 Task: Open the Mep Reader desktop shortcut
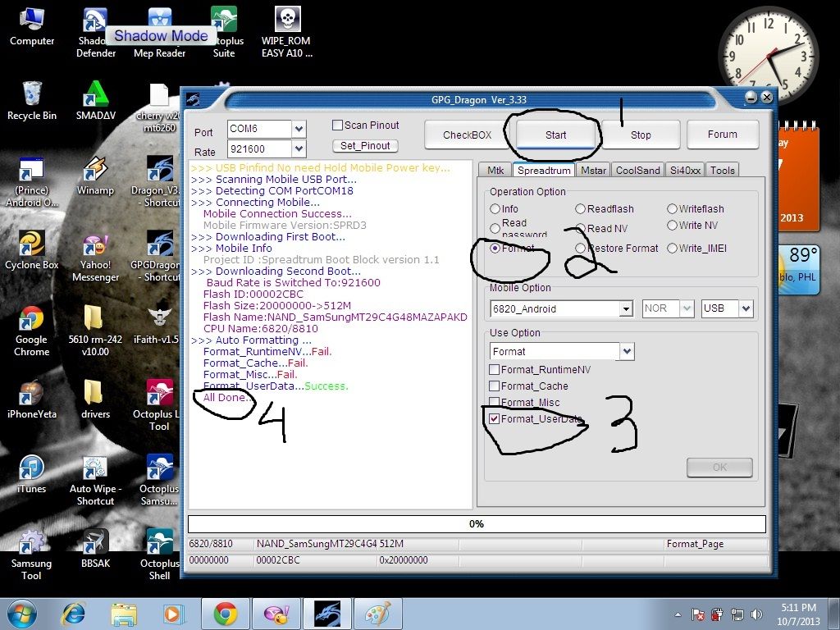(x=160, y=32)
